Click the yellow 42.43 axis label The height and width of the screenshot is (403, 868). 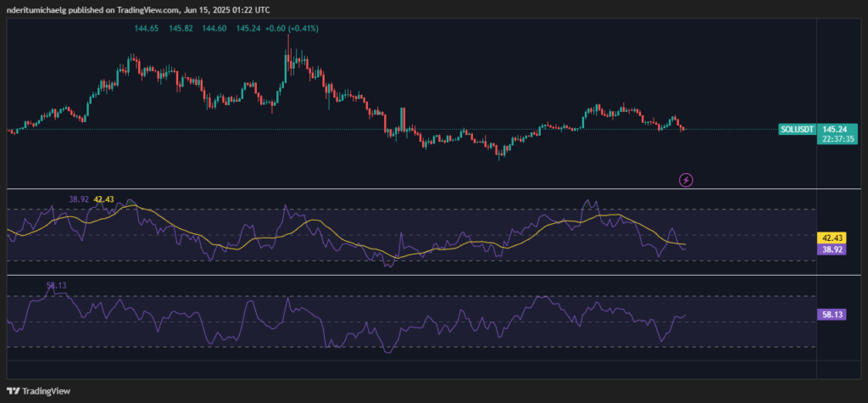click(832, 238)
